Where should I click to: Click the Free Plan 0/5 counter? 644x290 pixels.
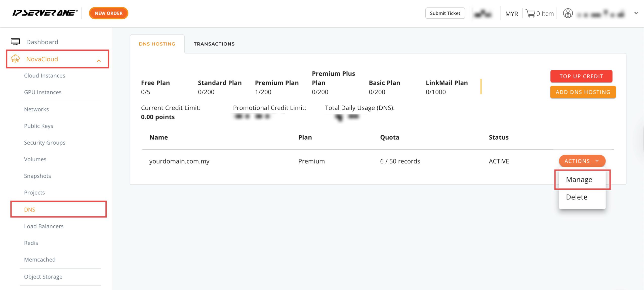pos(155,87)
